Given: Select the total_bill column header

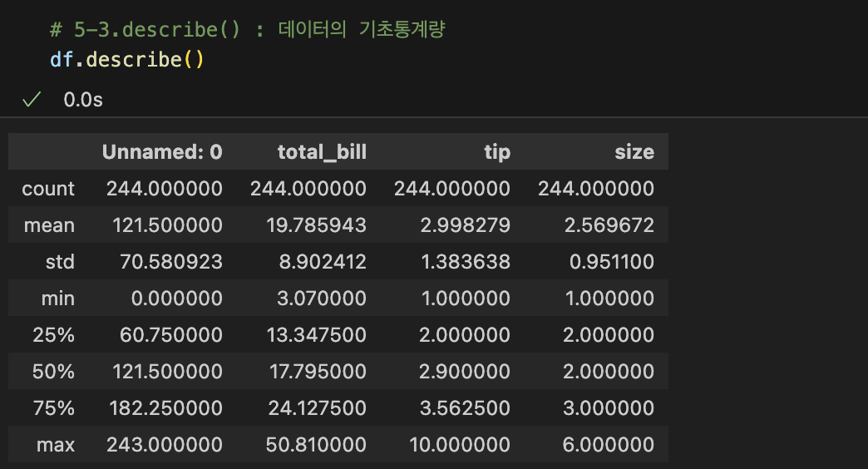Looking at the screenshot, I should (323, 151).
